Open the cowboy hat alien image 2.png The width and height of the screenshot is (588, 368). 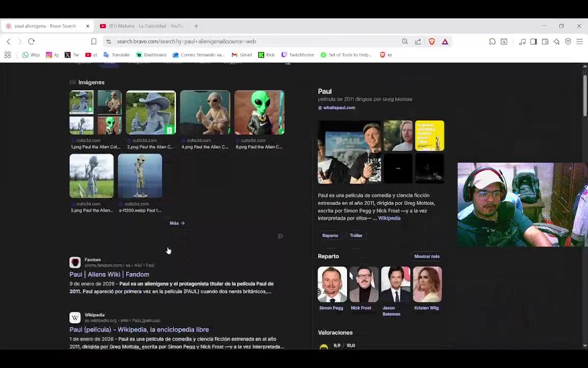tap(151, 112)
